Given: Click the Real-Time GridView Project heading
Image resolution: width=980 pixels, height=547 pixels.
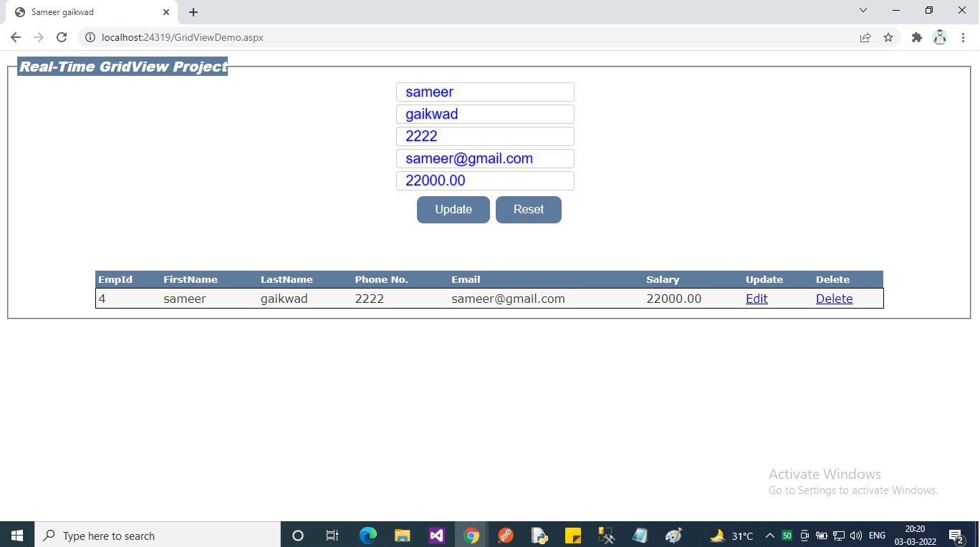Looking at the screenshot, I should click(x=123, y=67).
